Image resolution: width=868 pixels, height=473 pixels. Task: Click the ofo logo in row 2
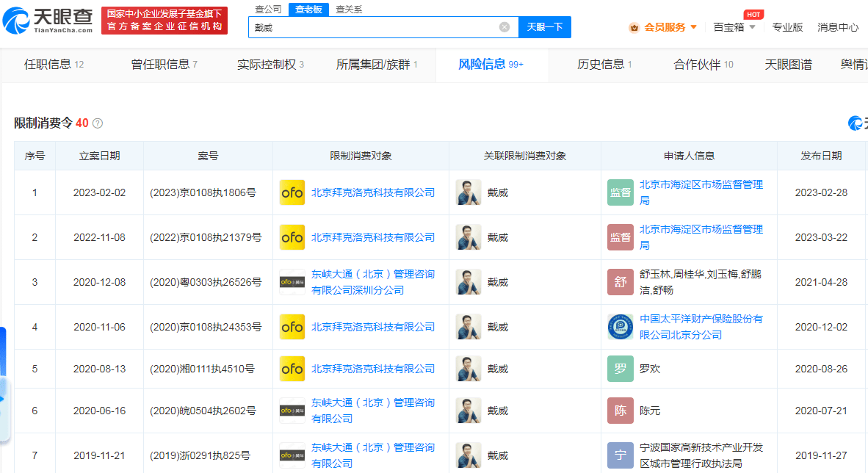point(292,238)
